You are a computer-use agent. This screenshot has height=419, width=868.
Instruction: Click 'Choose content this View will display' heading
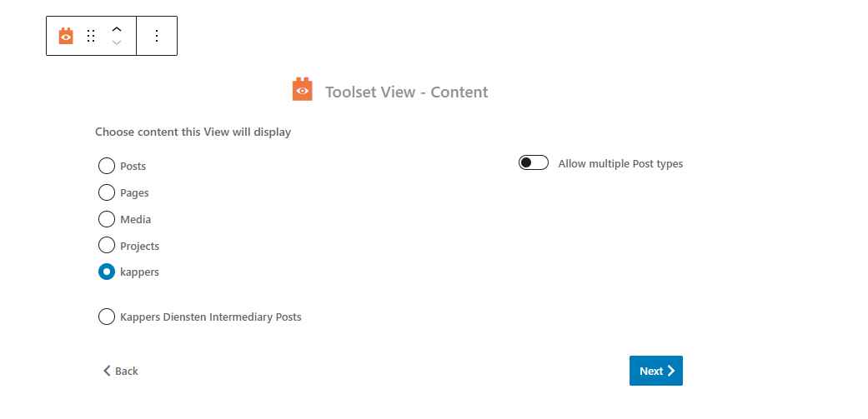click(193, 132)
